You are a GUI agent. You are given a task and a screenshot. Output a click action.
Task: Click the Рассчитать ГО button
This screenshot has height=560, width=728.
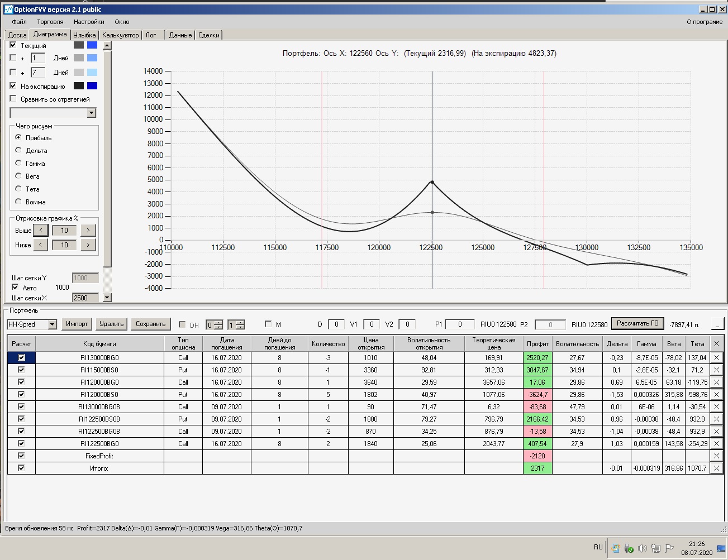click(637, 323)
